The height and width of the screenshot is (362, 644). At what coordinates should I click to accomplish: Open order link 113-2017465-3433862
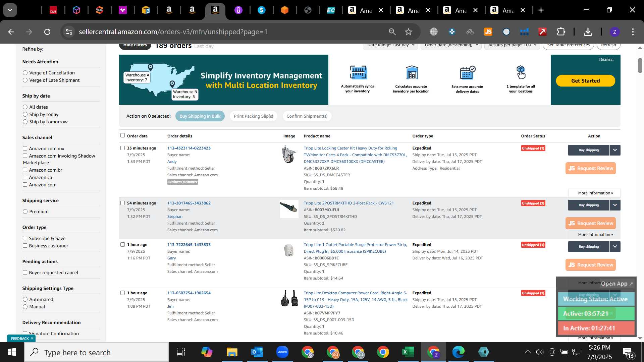coord(189,203)
